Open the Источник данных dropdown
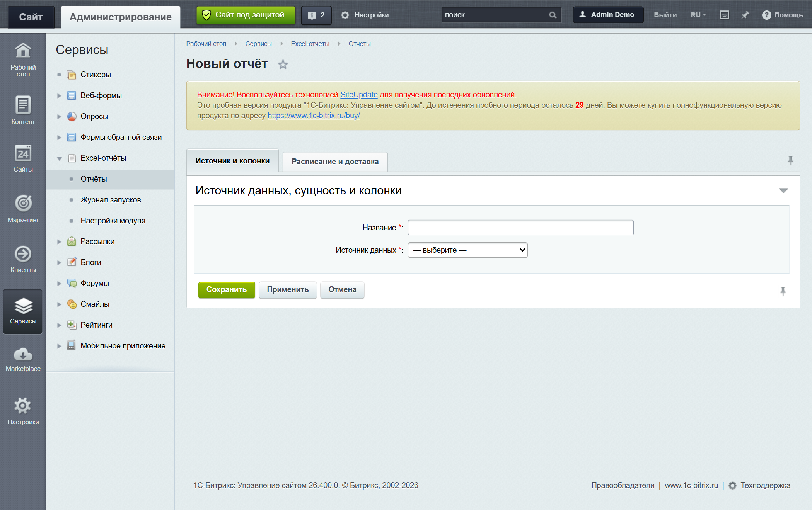Screen dimensions: 812x510 pyautogui.click(x=467, y=250)
